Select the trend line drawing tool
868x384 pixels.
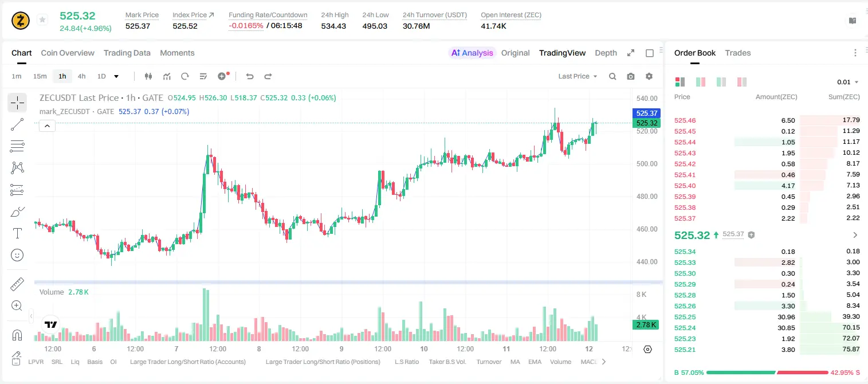point(17,124)
